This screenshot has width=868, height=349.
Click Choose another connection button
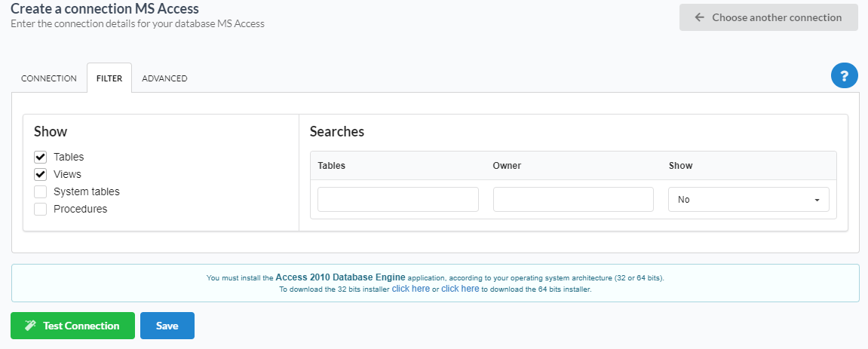[768, 17]
